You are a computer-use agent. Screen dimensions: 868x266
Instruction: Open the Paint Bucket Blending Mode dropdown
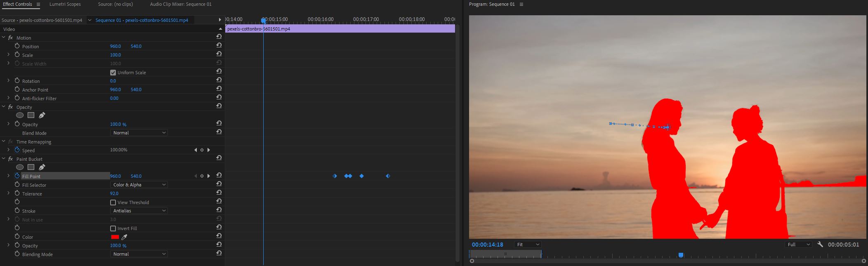(139, 254)
